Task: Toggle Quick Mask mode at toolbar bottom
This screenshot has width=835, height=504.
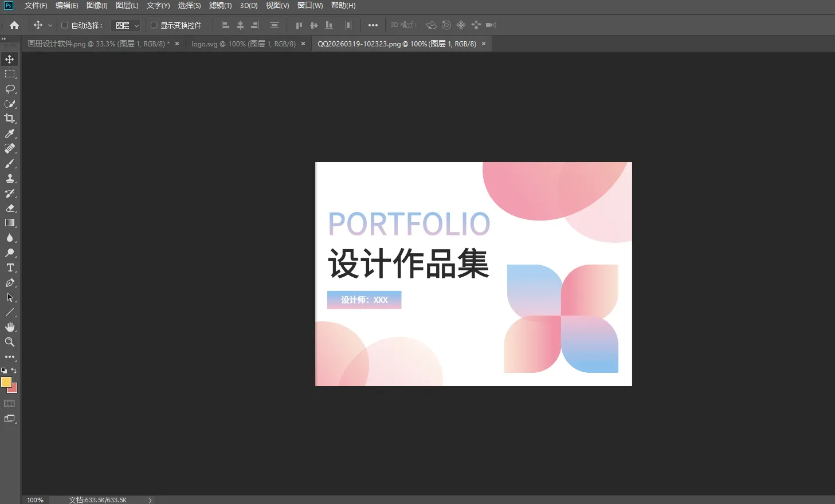Action: (x=9, y=404)
